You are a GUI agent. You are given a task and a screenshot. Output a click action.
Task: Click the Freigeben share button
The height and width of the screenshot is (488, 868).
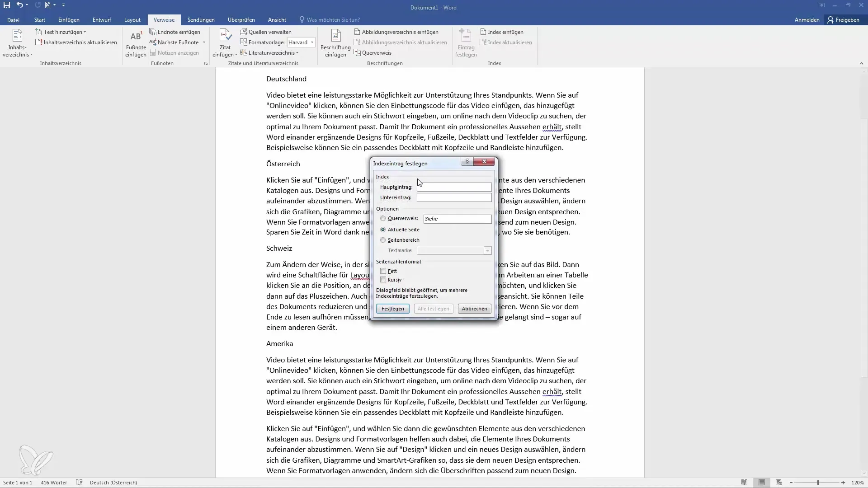tap(844, 20)
